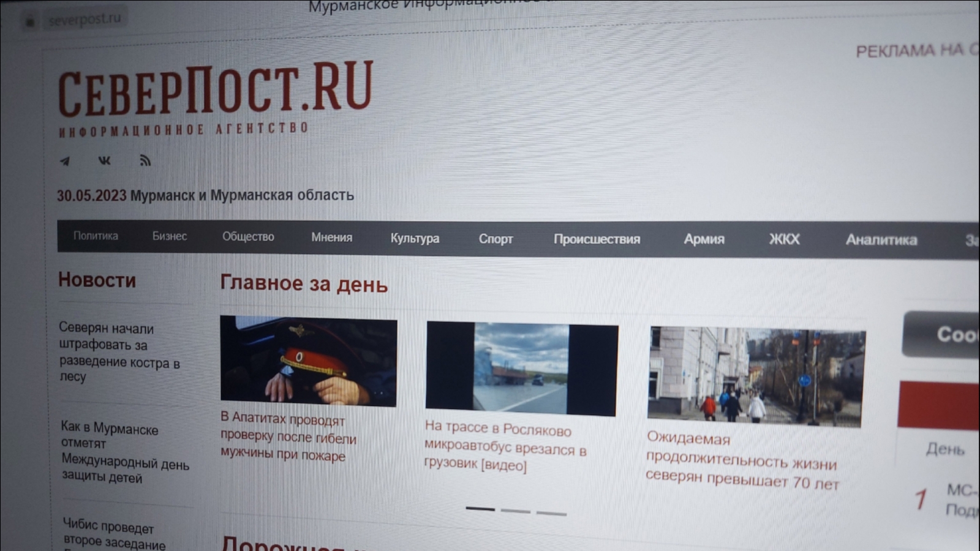Open the Происшествия section
This screenshot has width=980, height=551.
[597, 239]
